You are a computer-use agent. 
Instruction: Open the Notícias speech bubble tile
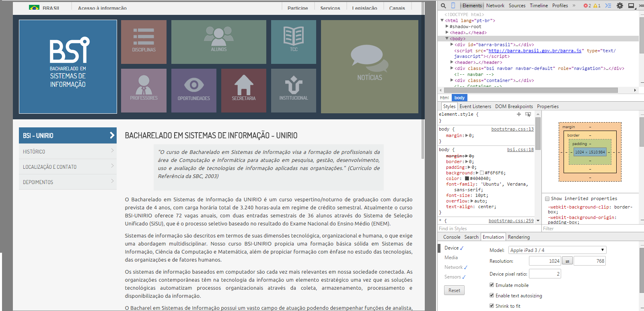[370, 67]
